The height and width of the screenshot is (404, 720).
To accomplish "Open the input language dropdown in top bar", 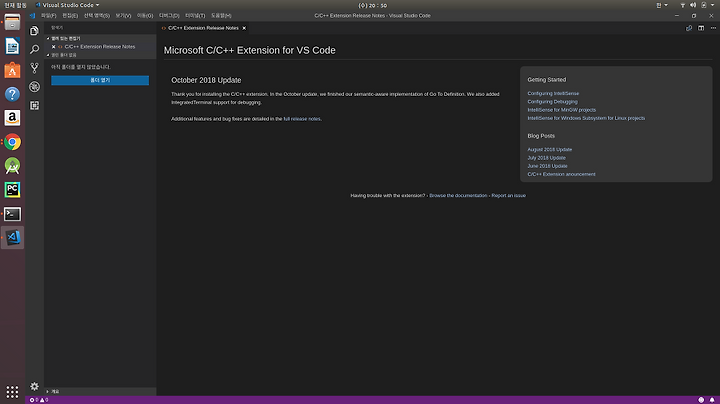I will point(662,5).
